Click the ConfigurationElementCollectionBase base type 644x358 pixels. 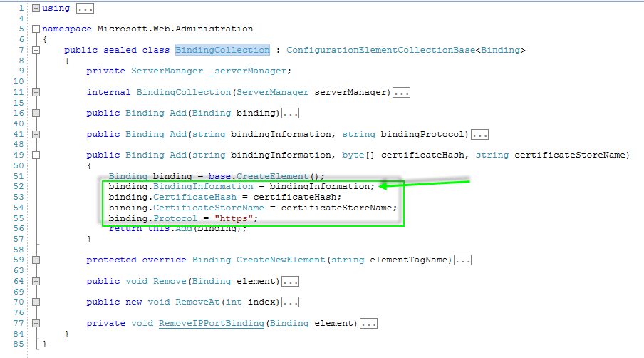point(380,50)
